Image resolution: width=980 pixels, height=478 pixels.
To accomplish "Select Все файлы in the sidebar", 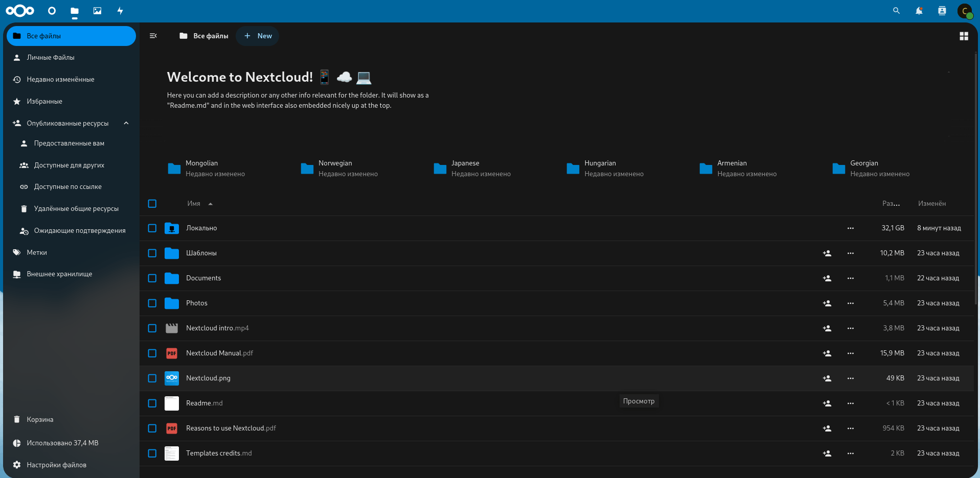I will point(71,36).
